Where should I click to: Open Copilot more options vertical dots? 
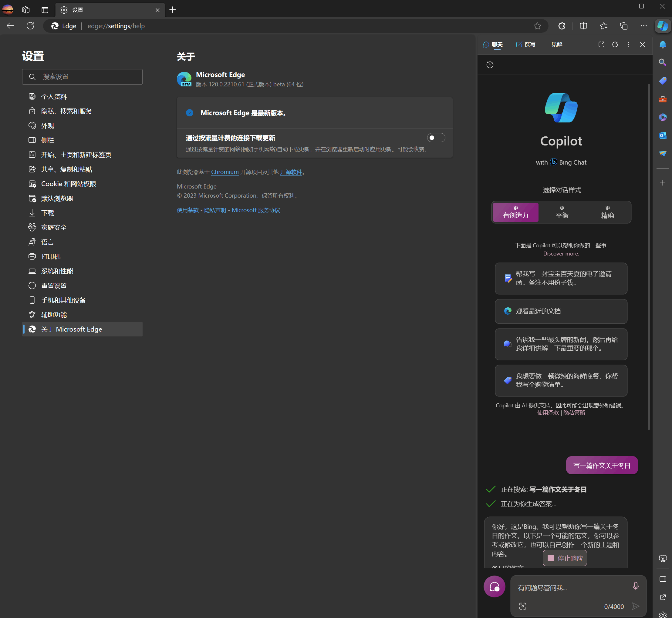pos(629,45)
